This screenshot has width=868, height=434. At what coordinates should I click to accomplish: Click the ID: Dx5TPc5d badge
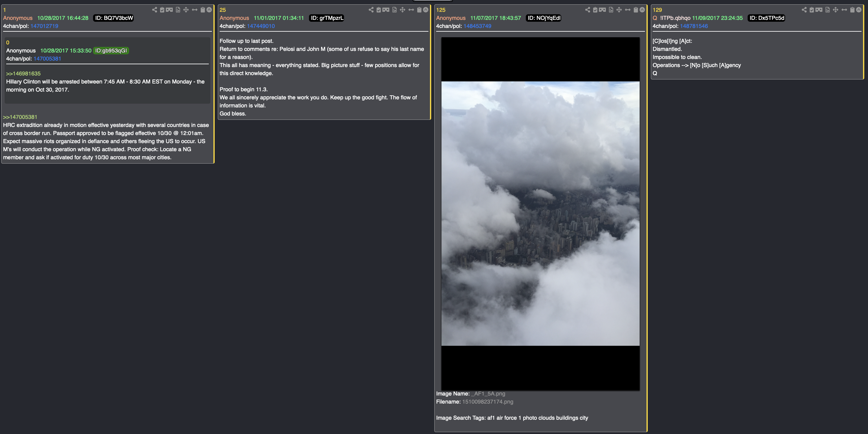(x=767, y=18)
